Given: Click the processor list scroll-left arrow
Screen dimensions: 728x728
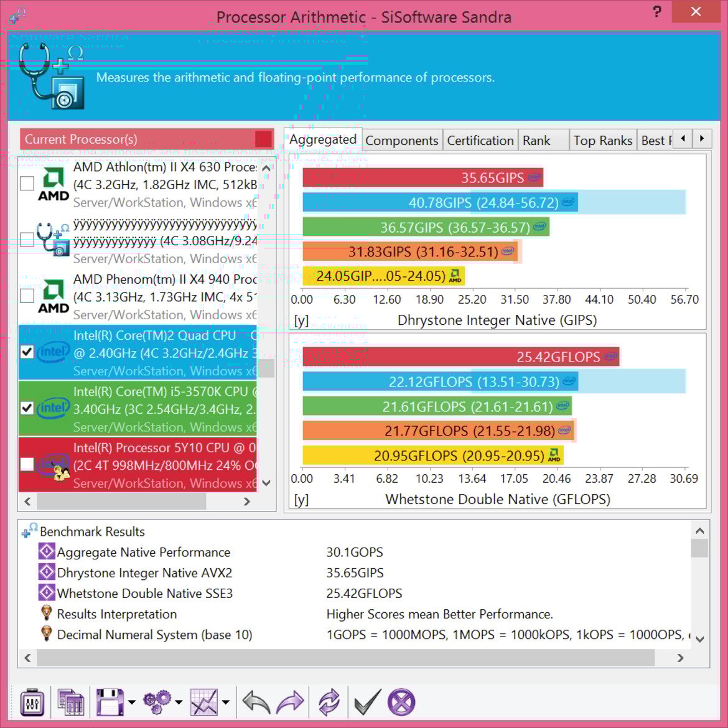Looking at the screenshot, I should click(27, 502).
